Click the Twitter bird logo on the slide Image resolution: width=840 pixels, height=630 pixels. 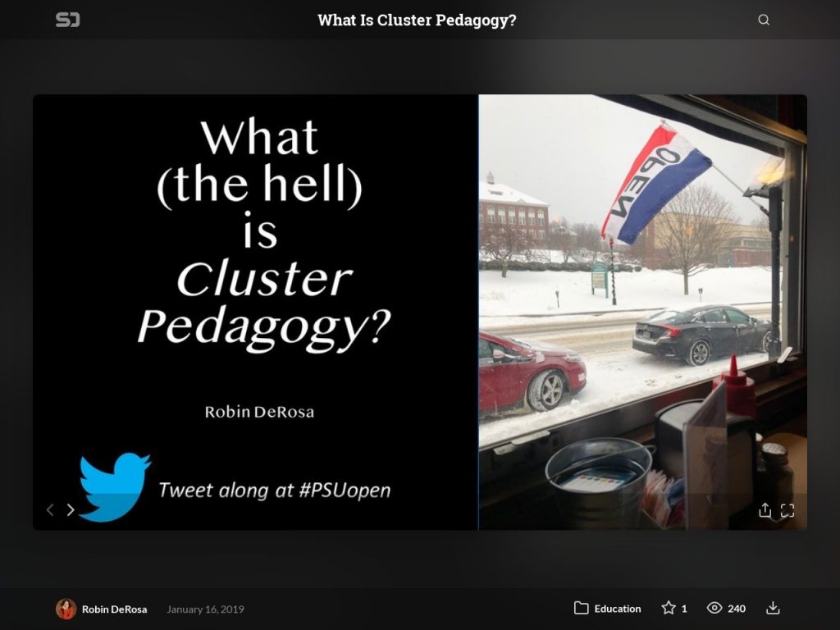click(x=115, y=484)
